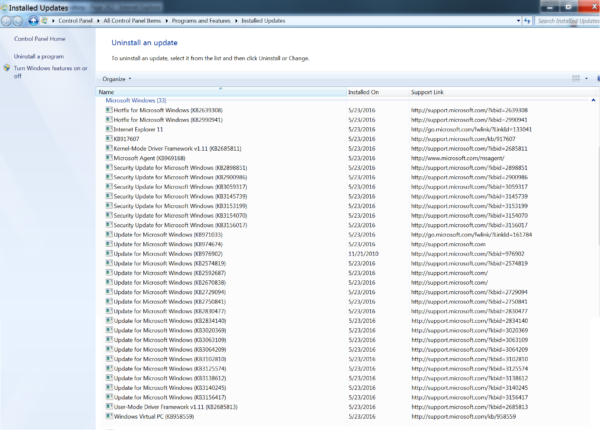
Task: Collapse the Microsoft Windows group arrow
Action: point(593,100)
